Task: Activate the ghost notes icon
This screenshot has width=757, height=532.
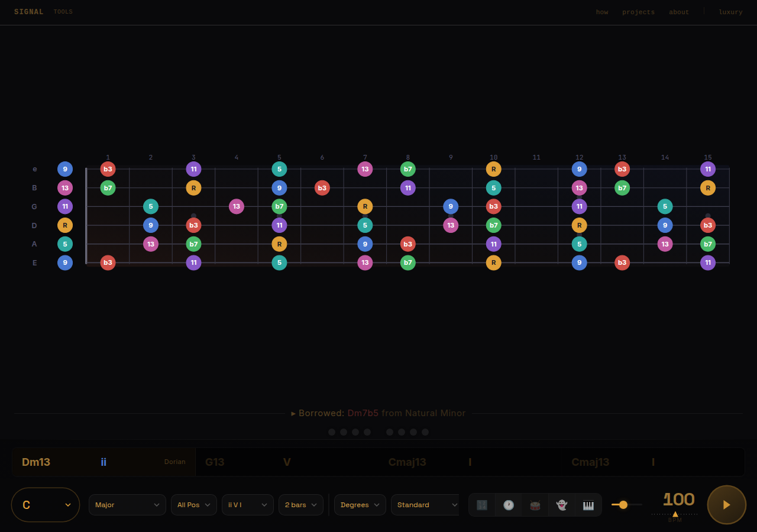Action: click(561, 505)
